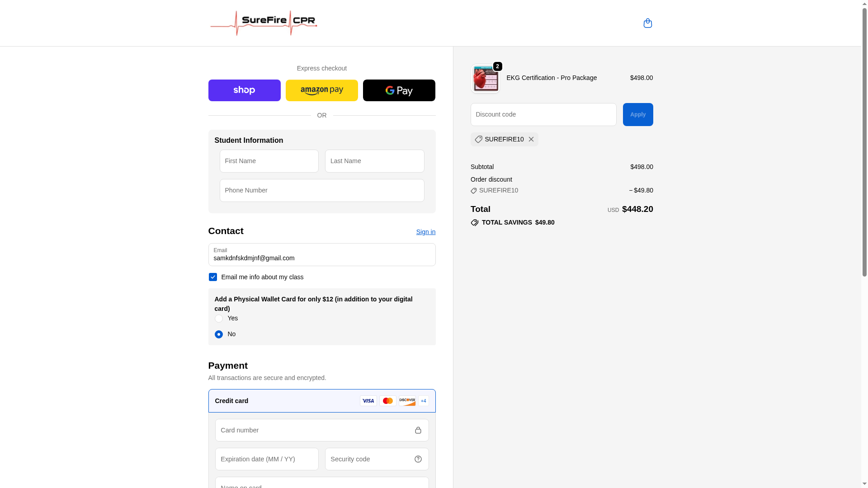This screenshot has height=488, width=868.
Task: Click the Subtotal $498.00 amount
Action: [x=642, y=167]
